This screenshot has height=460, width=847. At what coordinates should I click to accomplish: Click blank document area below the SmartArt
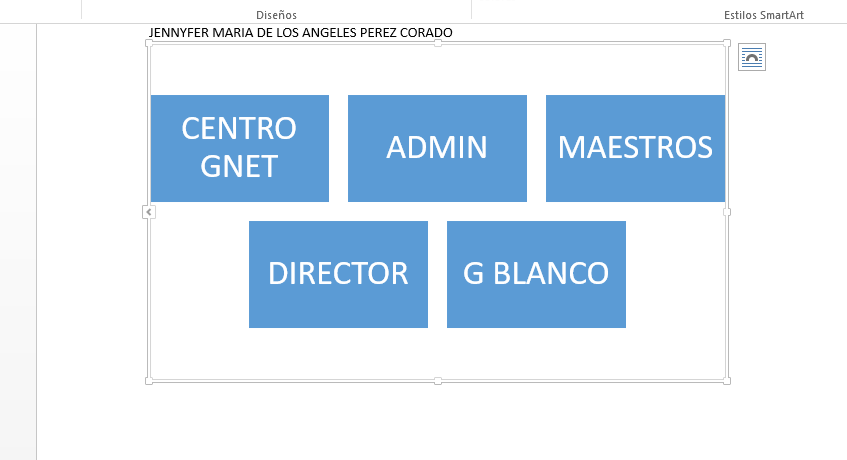coord(438,421)
